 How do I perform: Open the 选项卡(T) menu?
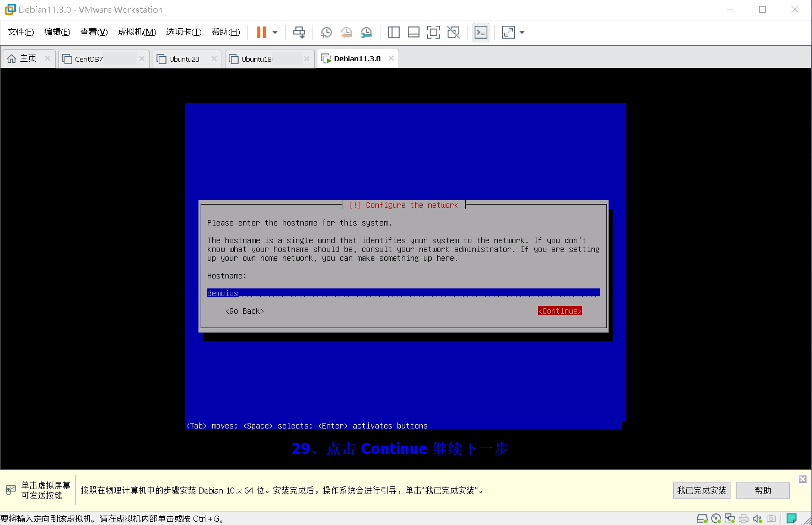184,32
